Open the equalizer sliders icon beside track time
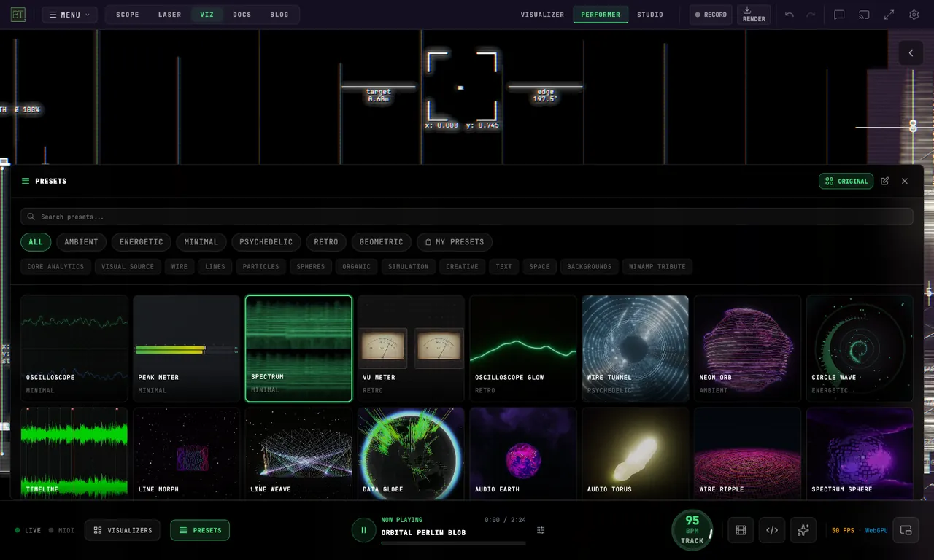The image size is (934, 560). pos(541,530)
